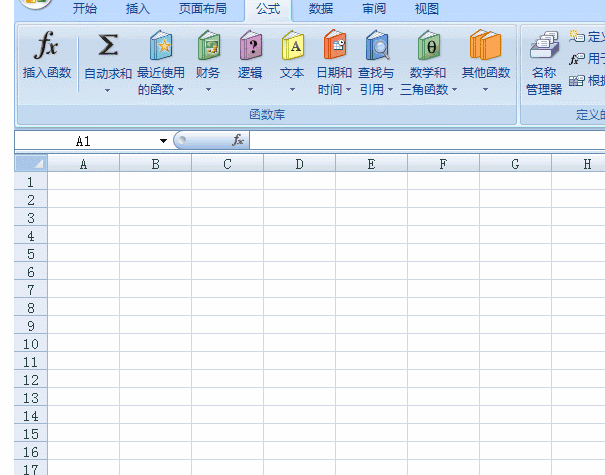Open the Logical (逻辑) functions book icon

(251, 45)
